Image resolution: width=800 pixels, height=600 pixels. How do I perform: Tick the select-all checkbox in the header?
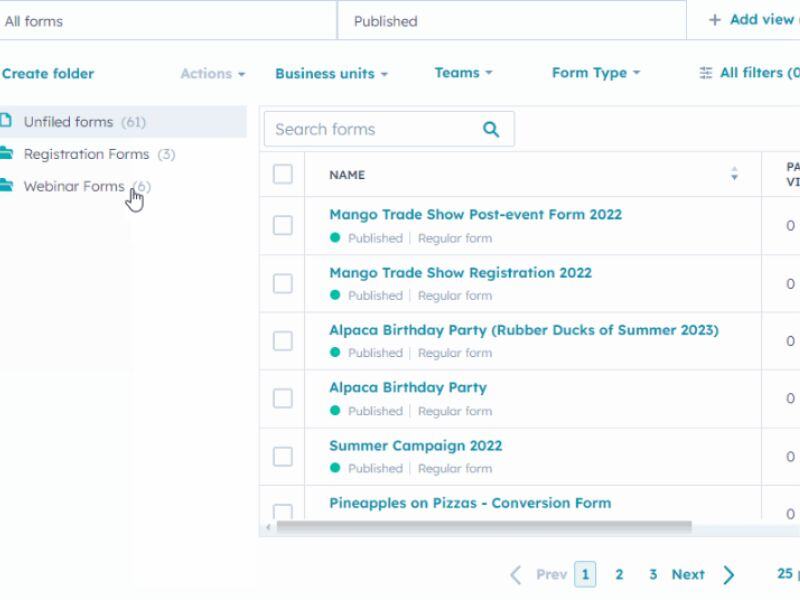coord(283,174)
